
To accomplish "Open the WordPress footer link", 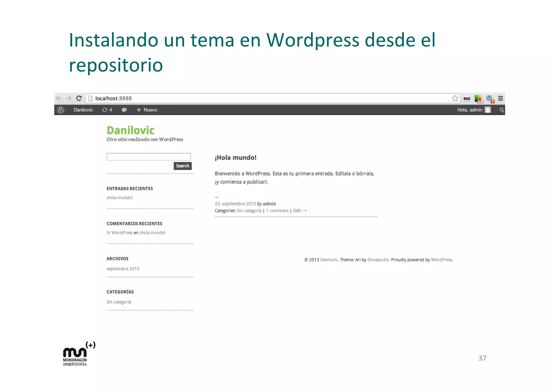I will (441, 260).
